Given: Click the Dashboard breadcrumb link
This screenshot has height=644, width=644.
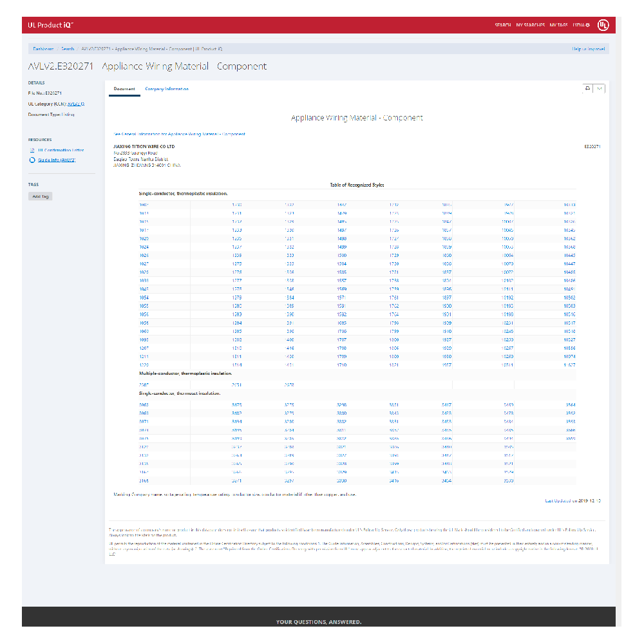Looking at the screenshot, I should [43, 49].
